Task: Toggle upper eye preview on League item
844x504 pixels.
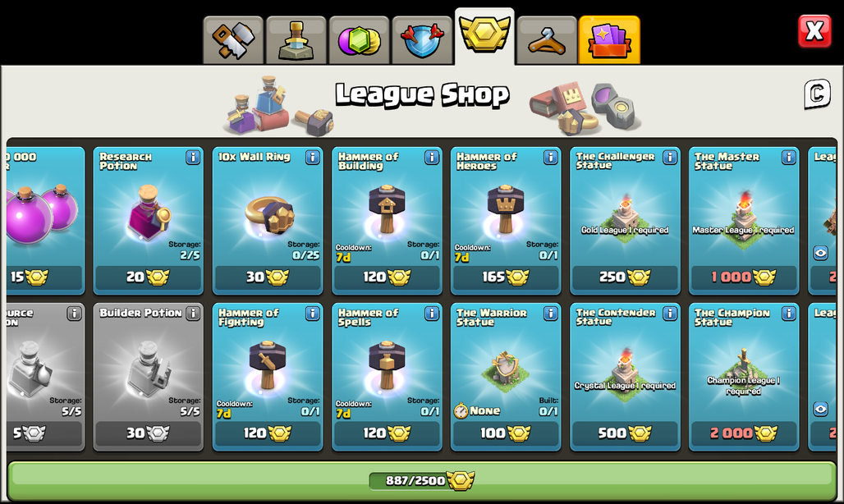Action: pos(821,253)
